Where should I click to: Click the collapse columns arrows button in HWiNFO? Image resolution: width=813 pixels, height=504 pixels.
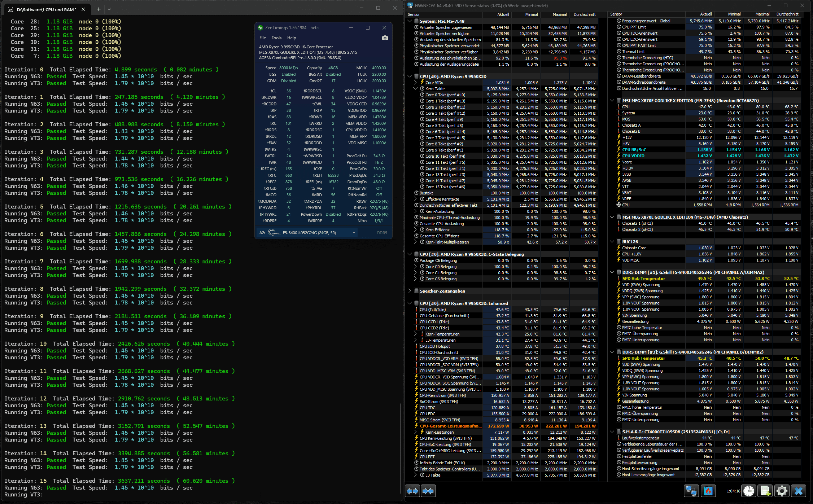pos(428,491)
